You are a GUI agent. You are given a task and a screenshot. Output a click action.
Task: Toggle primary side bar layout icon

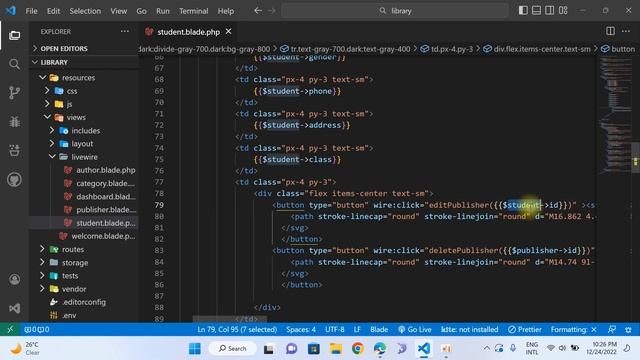(x=523, y=11)
